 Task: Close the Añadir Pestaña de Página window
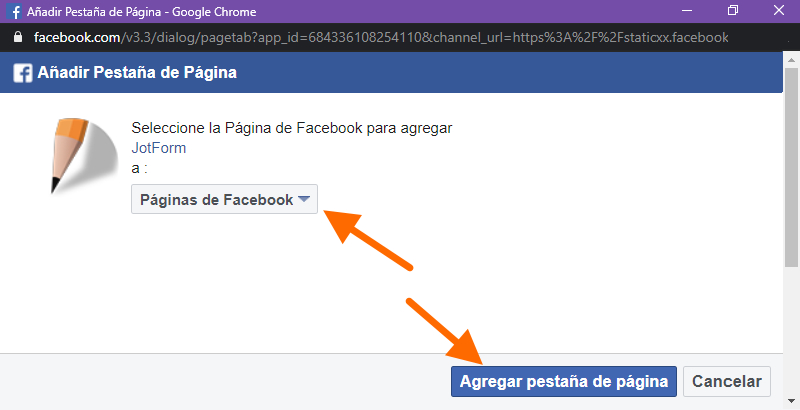pyautogui.click(x=779, y=11)
